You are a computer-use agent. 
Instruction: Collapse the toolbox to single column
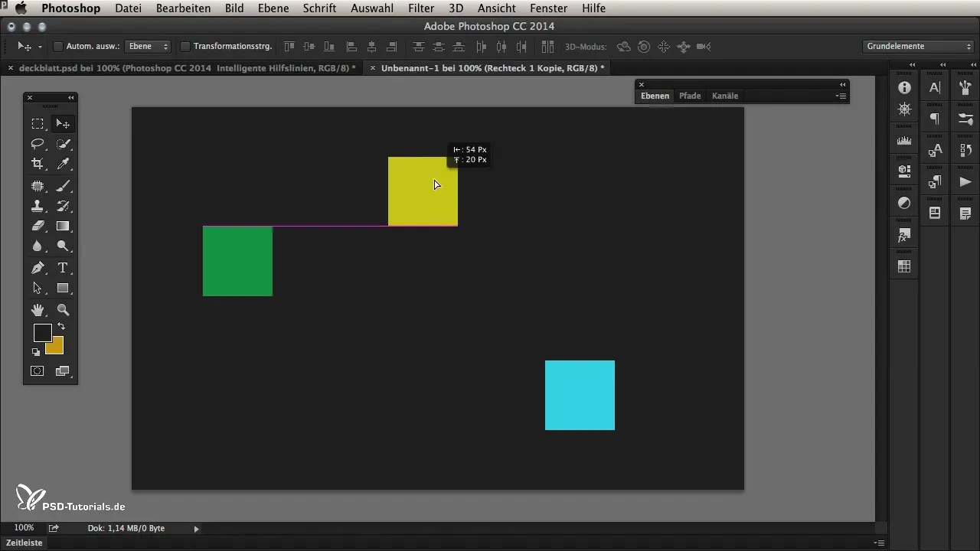[x=71, y=97]
